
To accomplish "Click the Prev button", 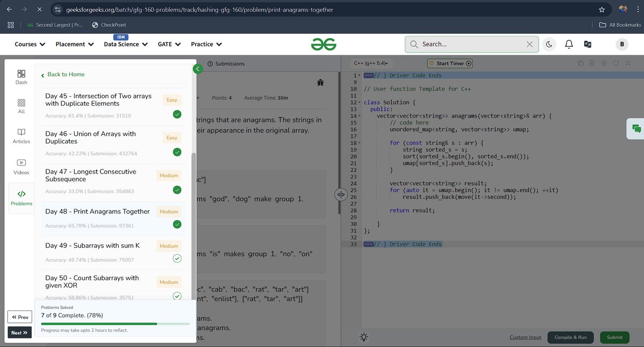I will coord(20,317).
